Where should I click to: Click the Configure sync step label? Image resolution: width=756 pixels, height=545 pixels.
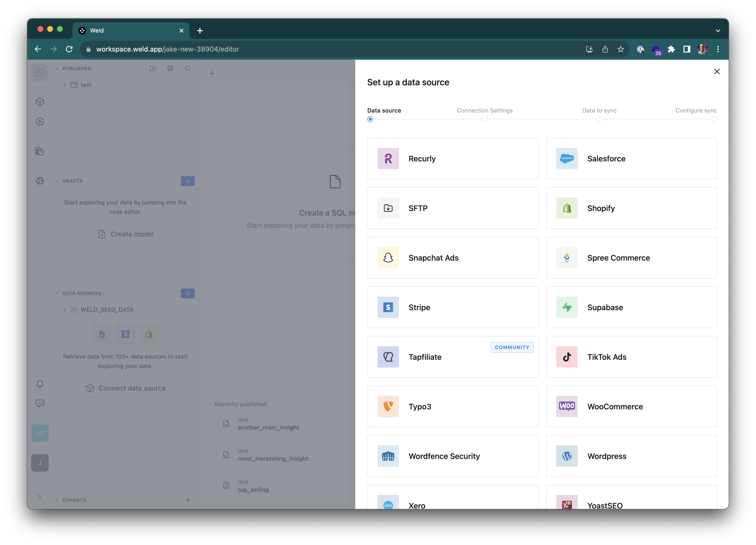tap(696, 111)
